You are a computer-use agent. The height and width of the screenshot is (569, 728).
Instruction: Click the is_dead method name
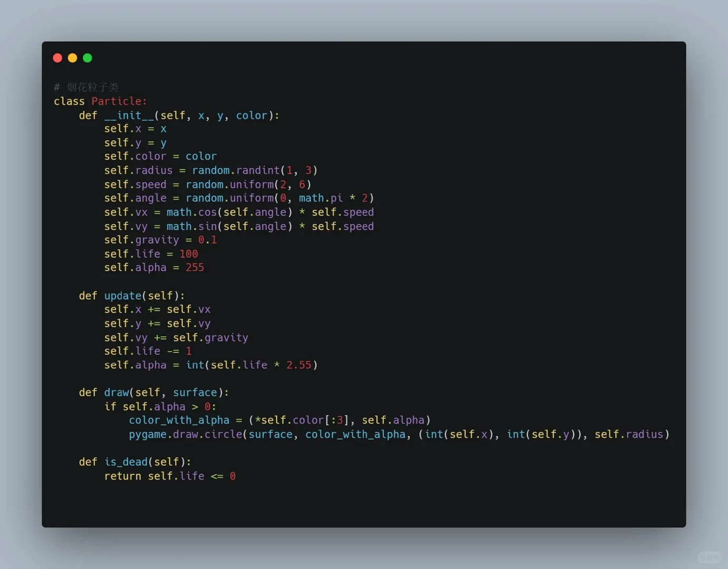point(126,462)
